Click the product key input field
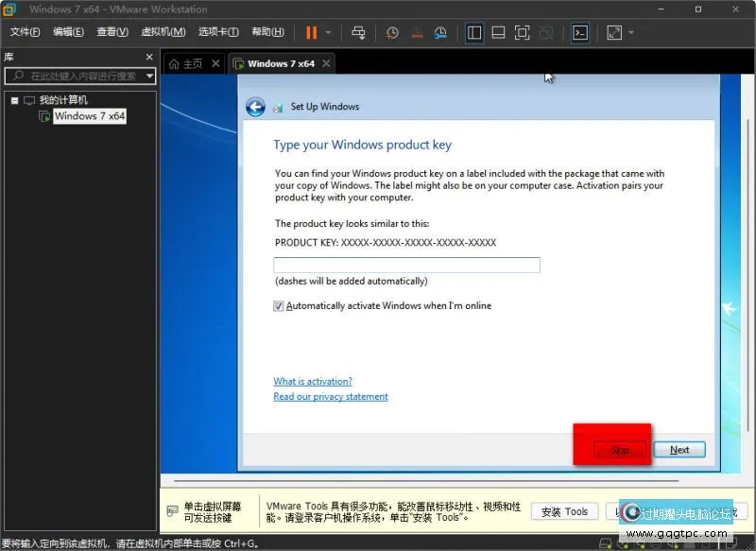 point(406,266)
